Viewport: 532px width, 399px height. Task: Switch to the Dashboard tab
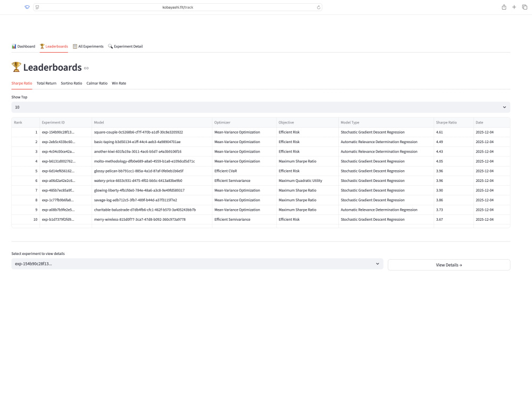point(23,46)
